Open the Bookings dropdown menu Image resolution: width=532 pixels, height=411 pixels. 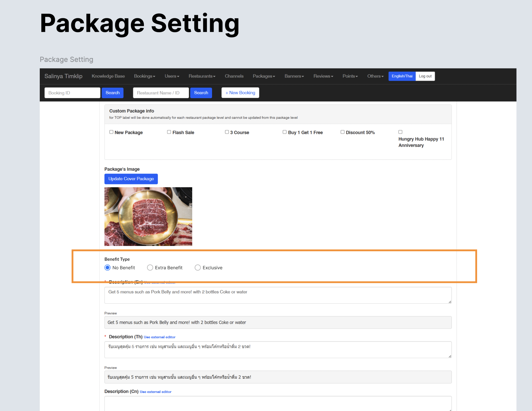(x=145, y=76)
